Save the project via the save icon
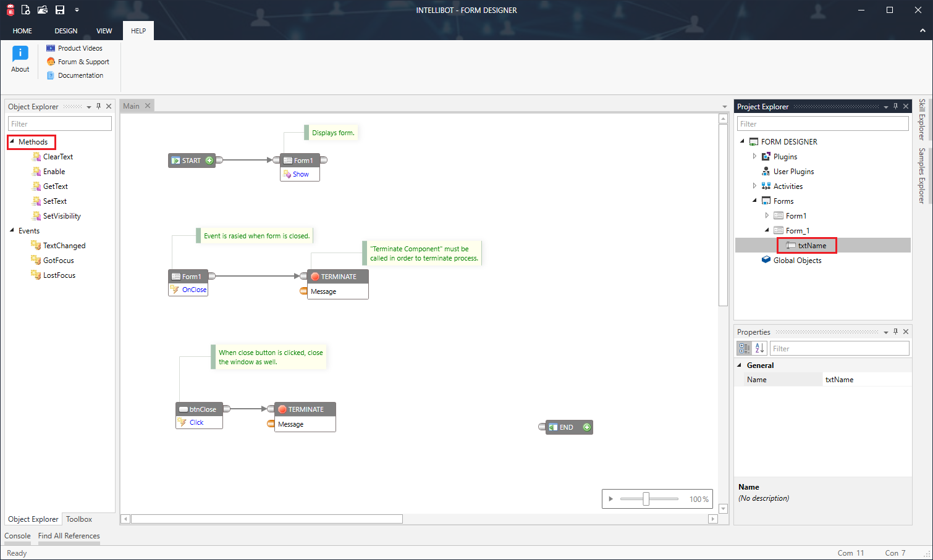933x560 pixels. pos(59,9)
